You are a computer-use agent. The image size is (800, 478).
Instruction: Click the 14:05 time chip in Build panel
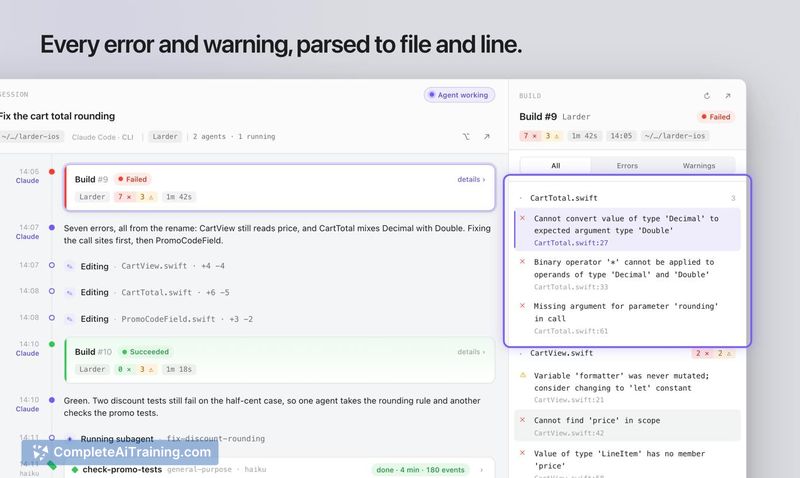pyautogui.click(x=621, y=136)
